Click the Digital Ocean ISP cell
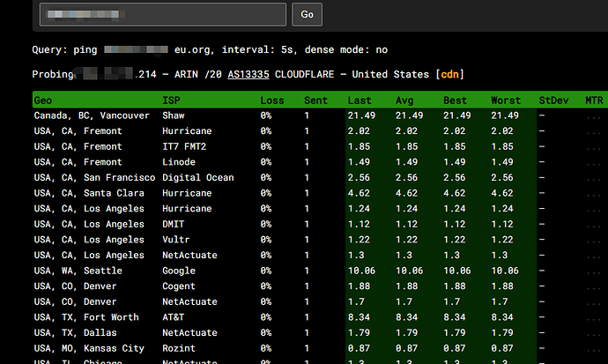 [x=198, y=177]
